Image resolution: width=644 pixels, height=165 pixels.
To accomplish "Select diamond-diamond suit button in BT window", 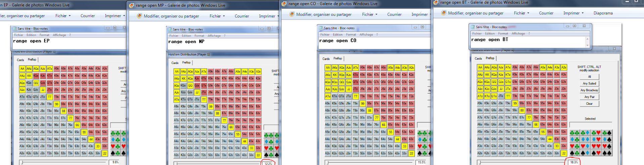I will click(586, 139).
